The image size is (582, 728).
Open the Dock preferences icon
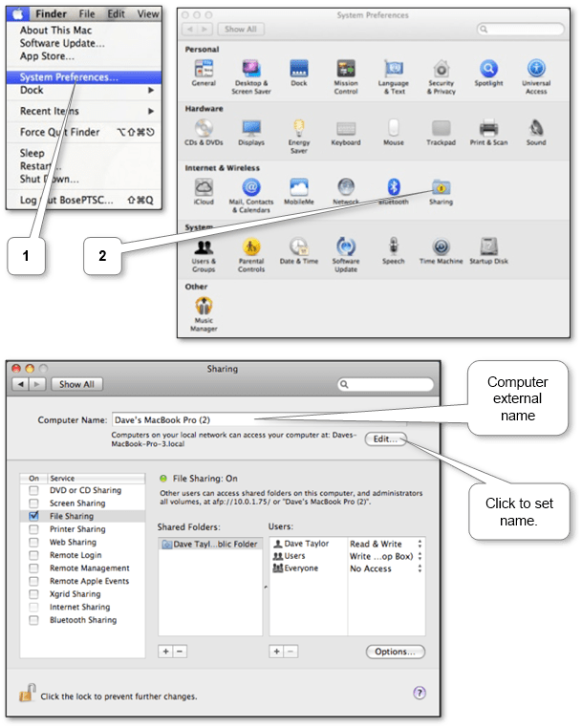(x=299, y=69)
